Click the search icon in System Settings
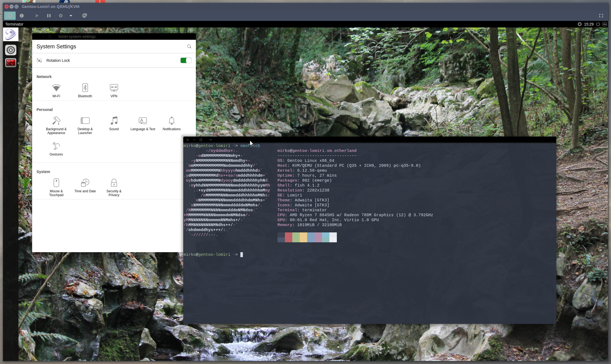 (x=189, y=46)
